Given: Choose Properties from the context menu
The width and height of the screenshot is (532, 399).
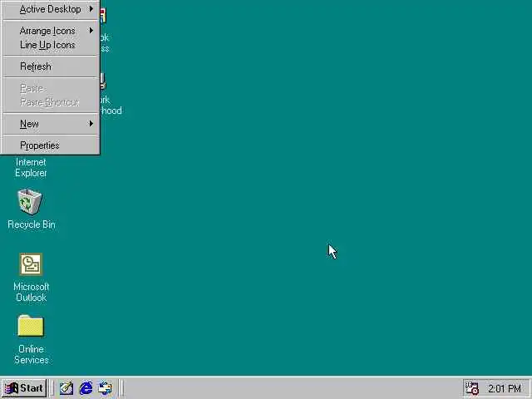Looking at the screenshot, I should (51, 145).
